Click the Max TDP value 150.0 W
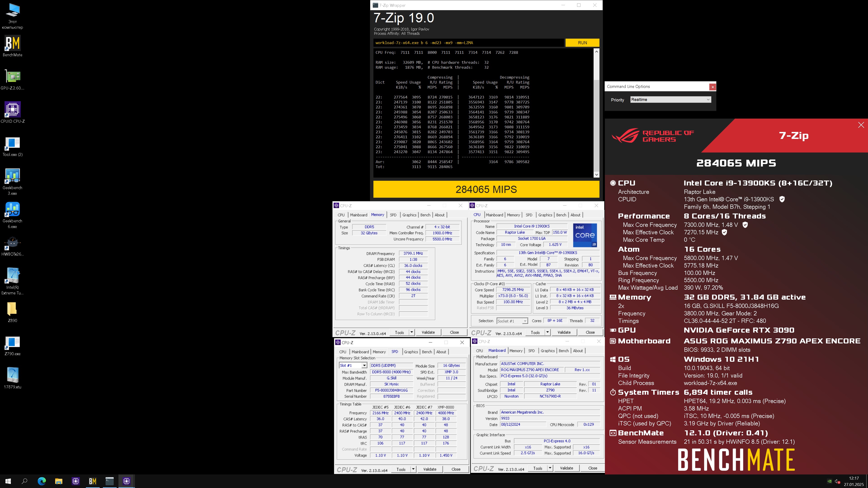Viewport: 868px width, 488px height. pyautogui.click(x=560, y=232)
